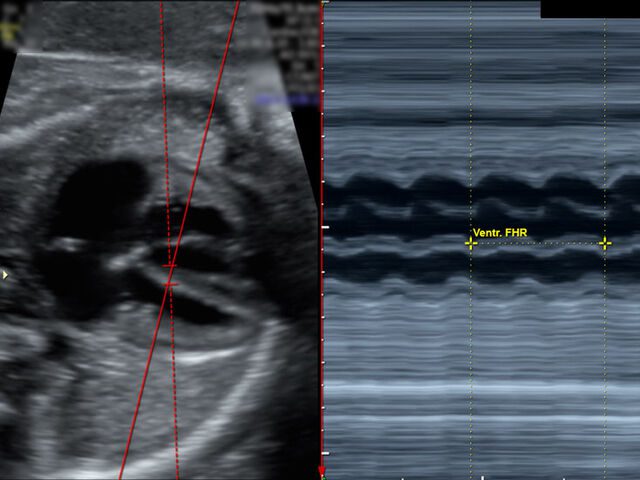Viewport: 640px width, 480px height.
Task: Click the left vertical dotted yellow measurement line
Action: coord(471,120)
